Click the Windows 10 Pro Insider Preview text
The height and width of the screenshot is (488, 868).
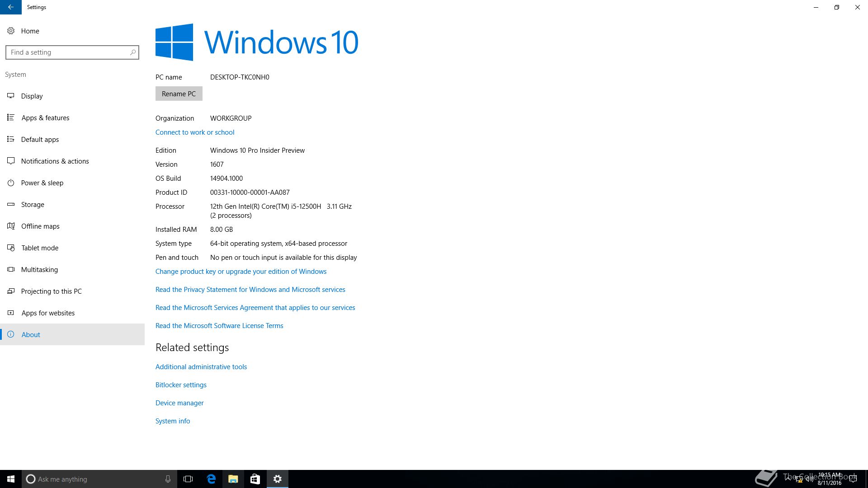pos(257,150)
